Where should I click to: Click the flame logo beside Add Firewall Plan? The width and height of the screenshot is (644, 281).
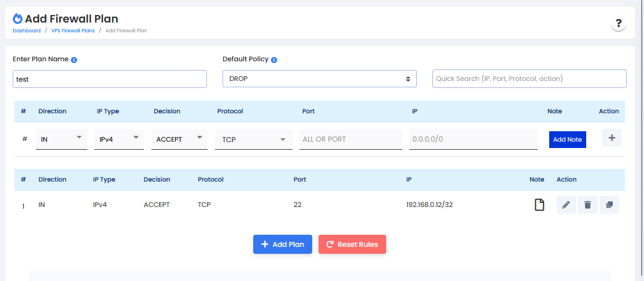click(x=18, y=19)
